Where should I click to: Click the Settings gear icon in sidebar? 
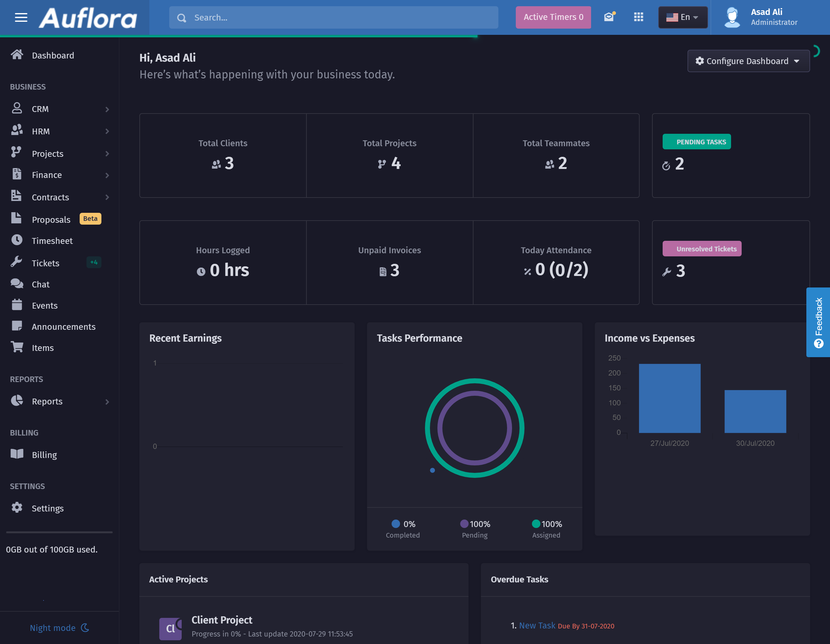[17, 507]
